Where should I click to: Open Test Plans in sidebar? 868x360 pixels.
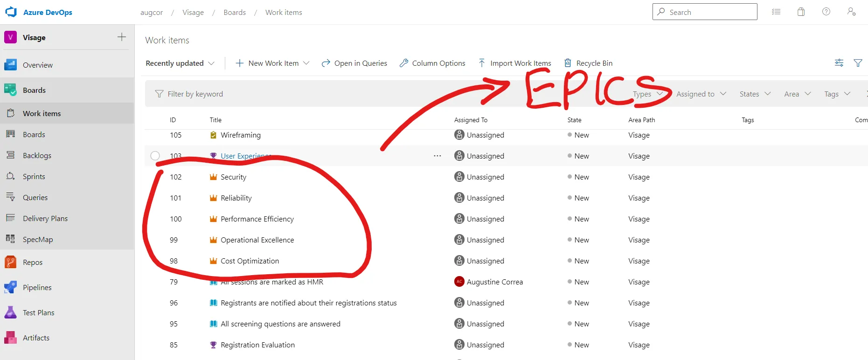tap(38, 312)
